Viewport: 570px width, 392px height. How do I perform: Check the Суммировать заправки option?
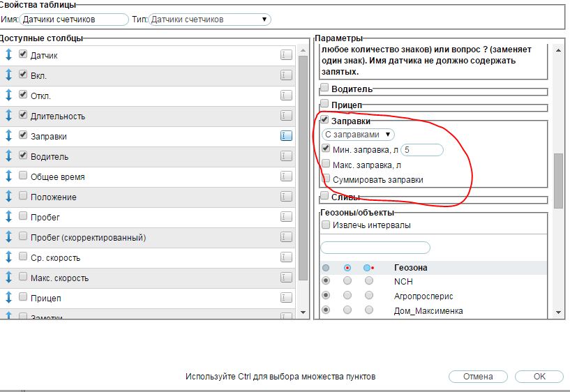(326, 179)
